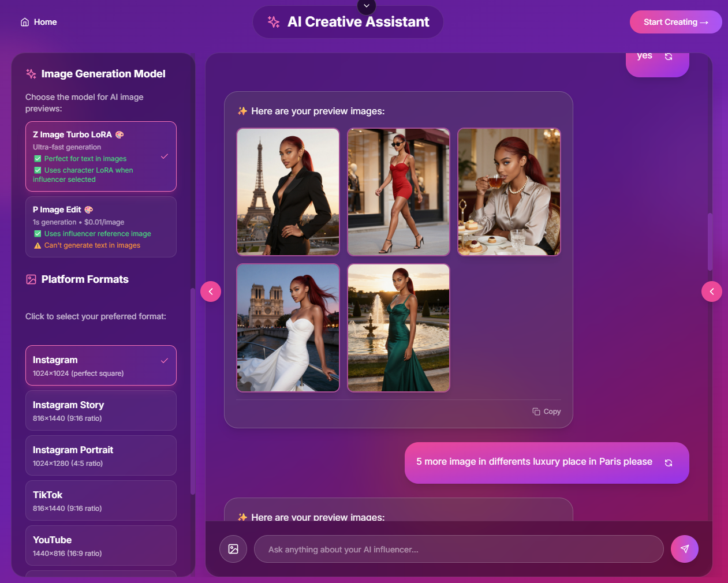The image size is (728, 583).
Task: Click the paper plane send icon
Action: 684,549
